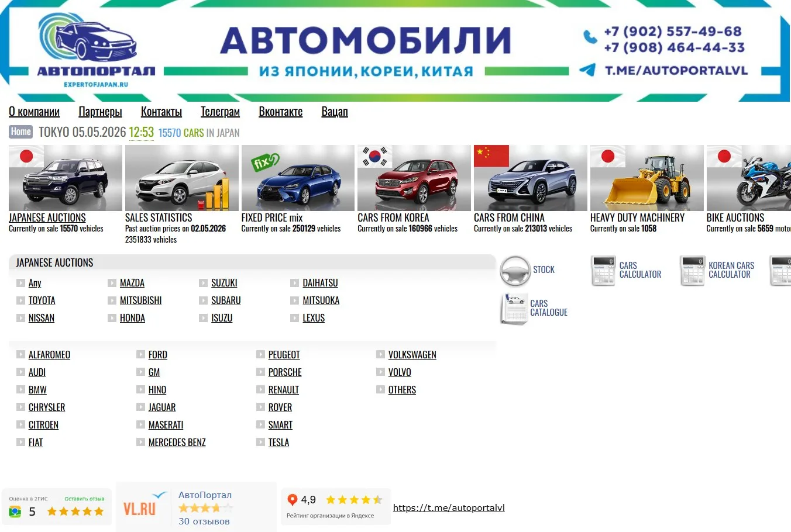The width and height of the screenshot is (791, 532).
Task: Select the SUBARU brand link
Action: [x=226, y=300]
